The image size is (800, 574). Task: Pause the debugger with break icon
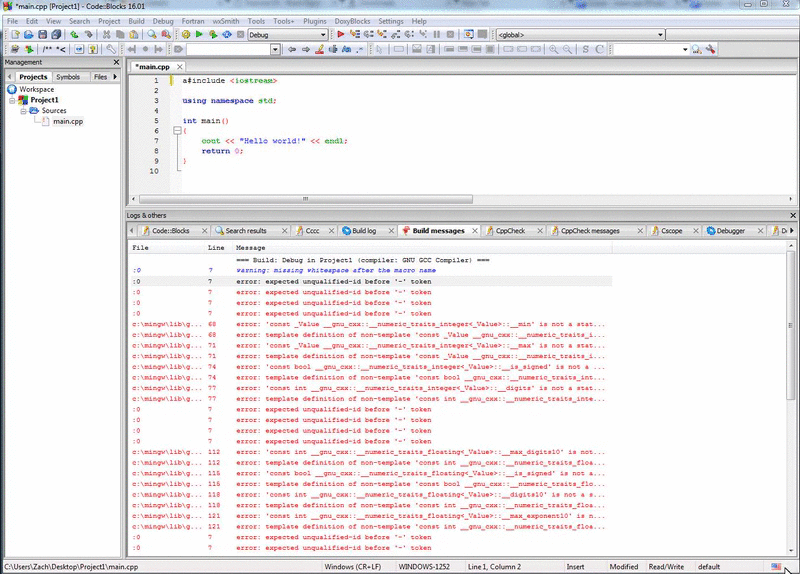(x=437, y=35)
